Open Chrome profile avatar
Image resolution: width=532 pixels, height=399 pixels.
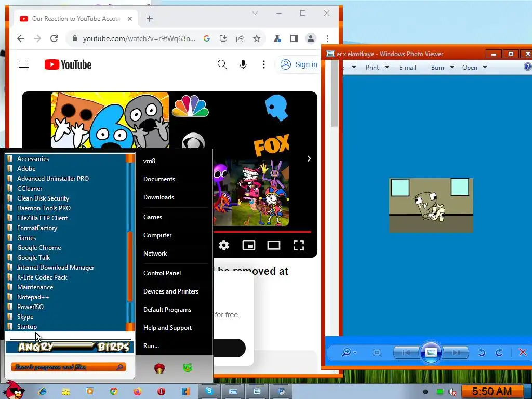click(311, 38)
